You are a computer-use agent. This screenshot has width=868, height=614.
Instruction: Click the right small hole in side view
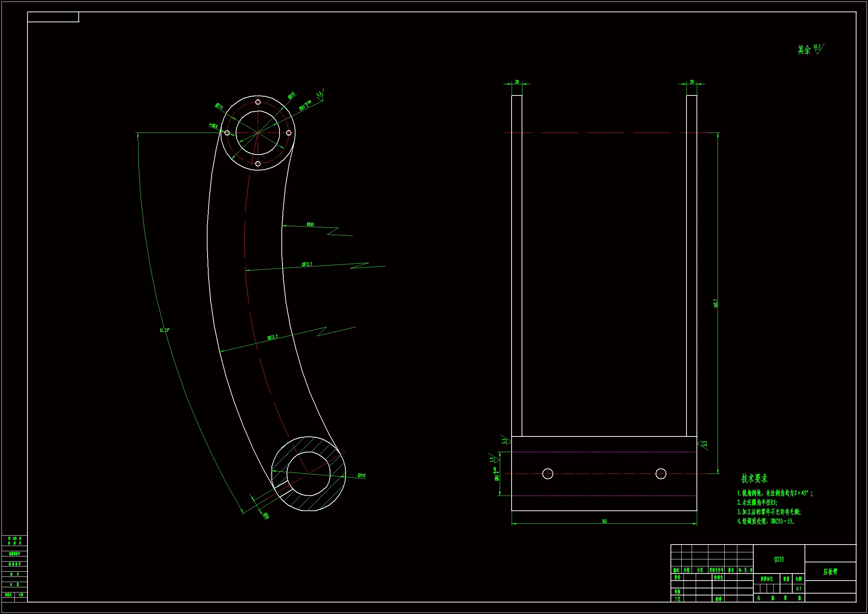coord(661,474)
